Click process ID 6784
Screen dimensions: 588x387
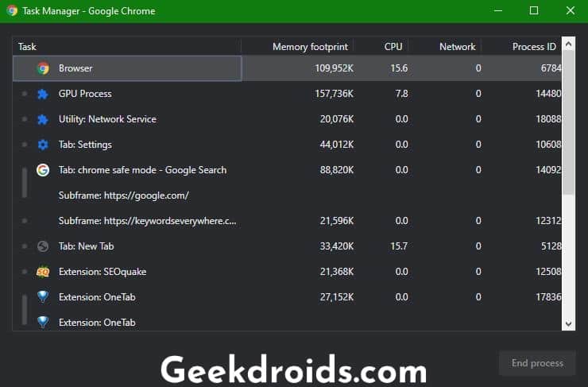click(x=551, y=68)
